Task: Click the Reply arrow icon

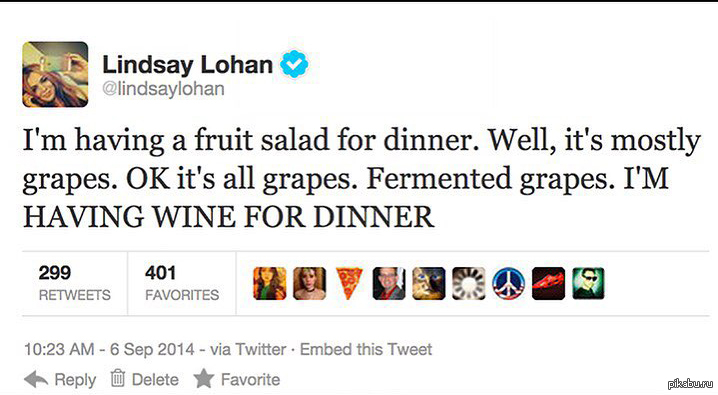Action: pyautogui.click(x=36, y=379)
